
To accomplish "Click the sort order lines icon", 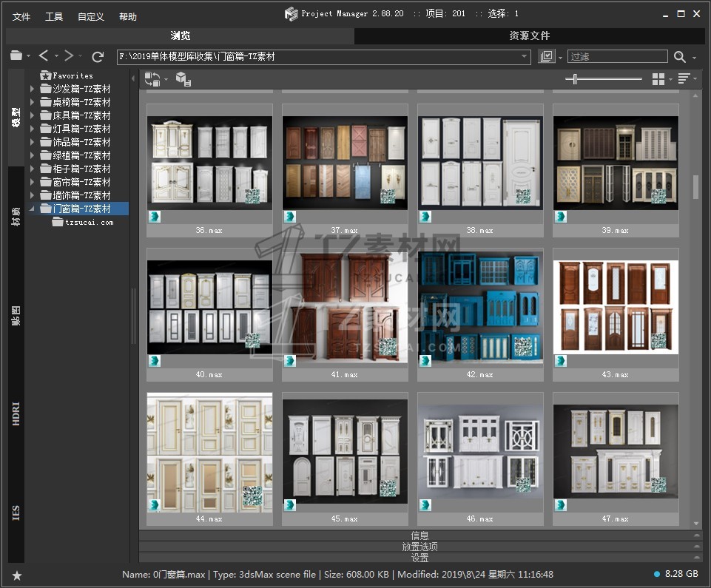I will click(684, 78).
